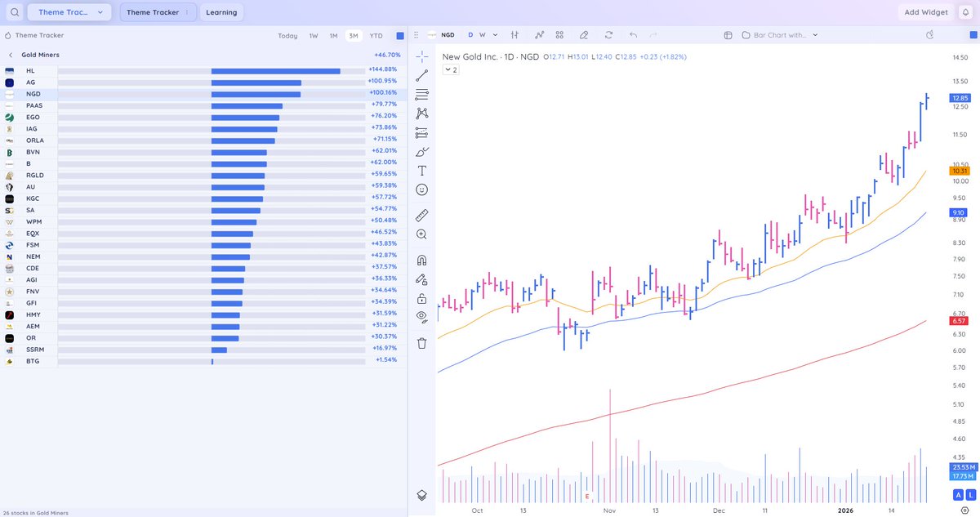Open the four-circle templates icon

click(559, 35)
